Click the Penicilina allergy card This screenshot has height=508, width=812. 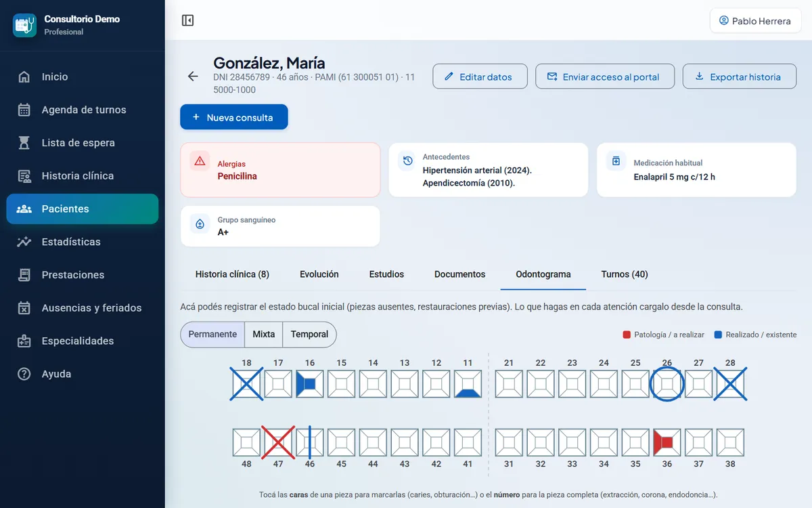pyautogui.click(x=280, y=170)
